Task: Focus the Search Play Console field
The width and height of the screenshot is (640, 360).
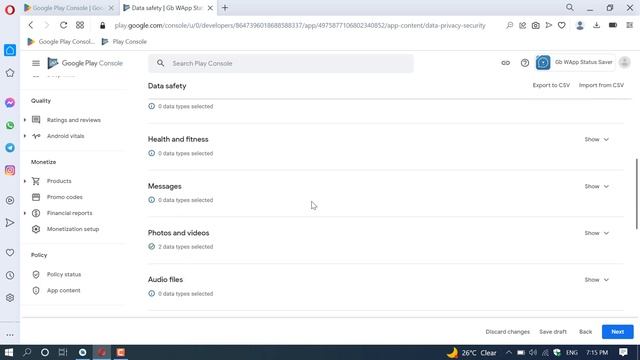Action: pos(281,63)
